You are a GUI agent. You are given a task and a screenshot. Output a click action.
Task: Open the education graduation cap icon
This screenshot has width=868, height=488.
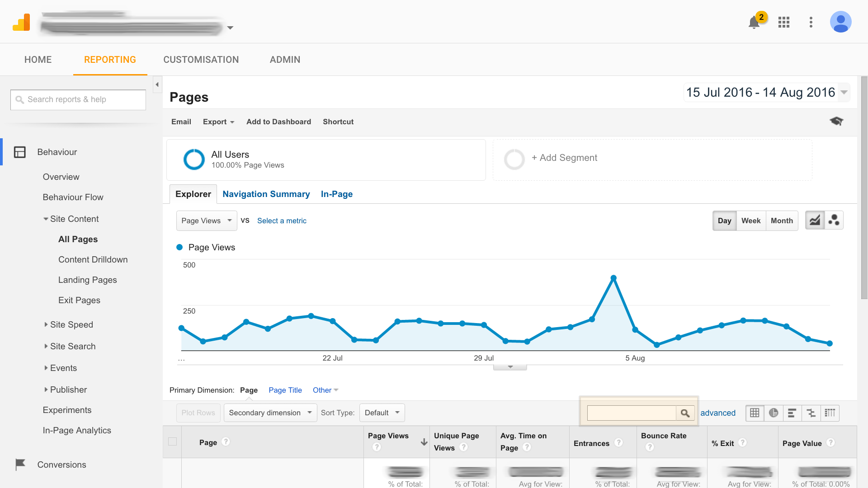point(836,121)
